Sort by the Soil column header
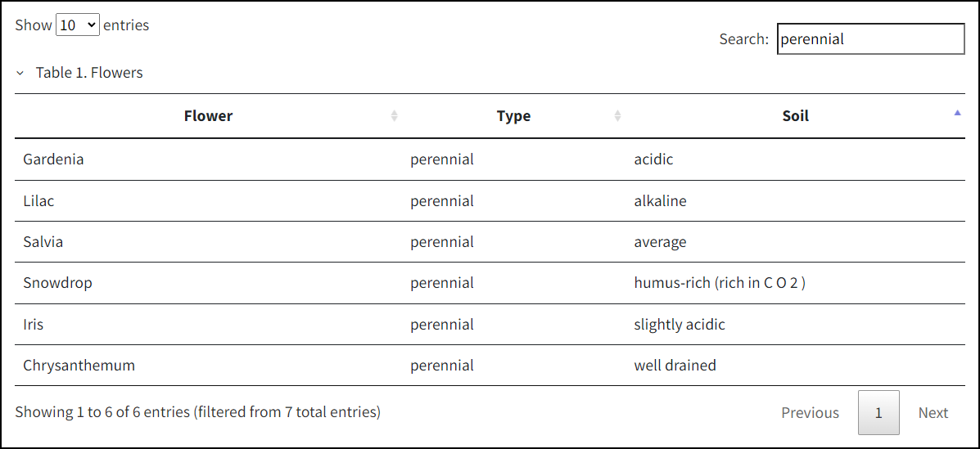The width and height of the screenshot is (980, 449). pos(796,115)
